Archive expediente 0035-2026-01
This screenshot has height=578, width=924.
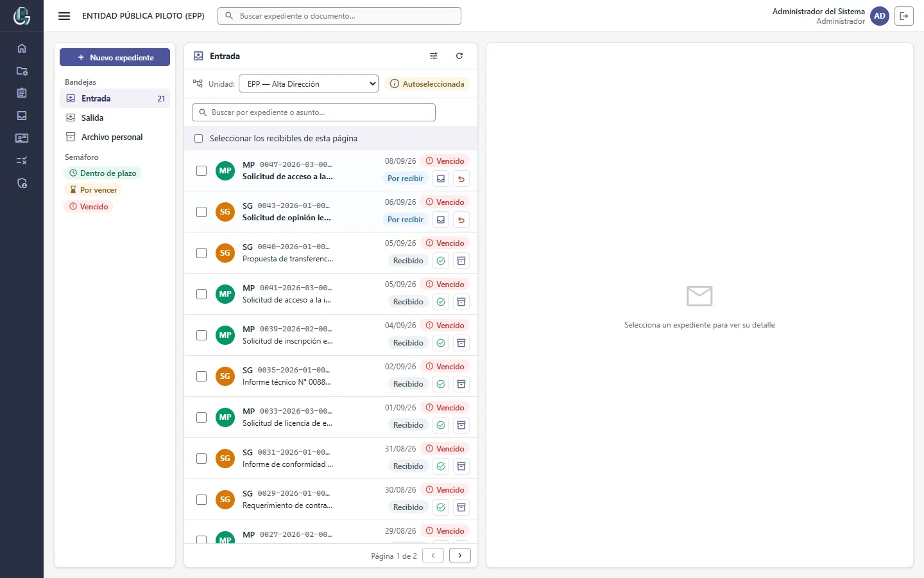pos(461,384)
